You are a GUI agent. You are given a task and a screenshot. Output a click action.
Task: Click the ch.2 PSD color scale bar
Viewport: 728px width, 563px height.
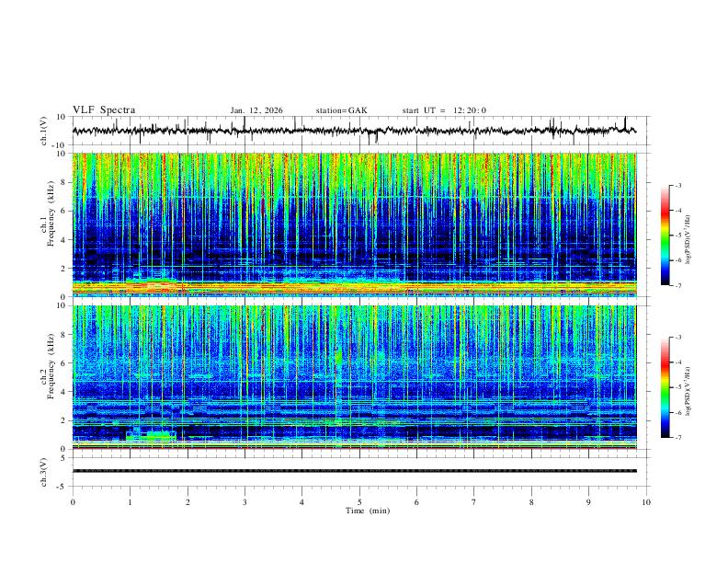pyautogui.click(x=665, y=387)
